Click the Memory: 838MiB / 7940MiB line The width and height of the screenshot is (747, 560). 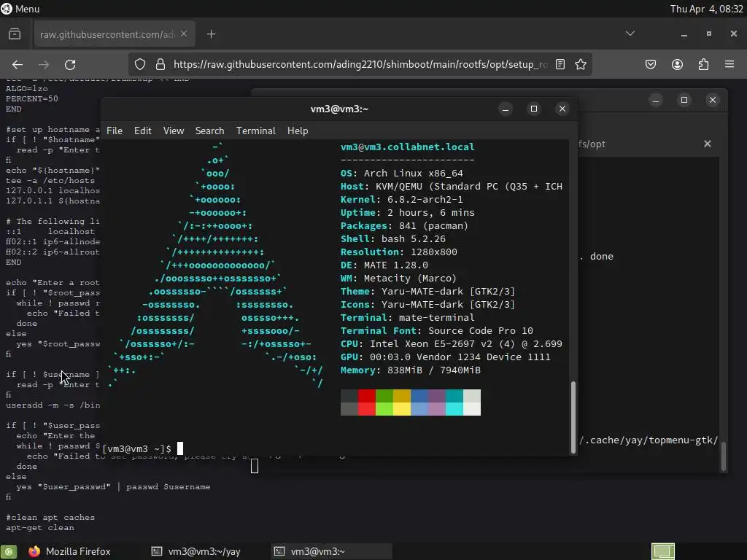pos(410,370)
